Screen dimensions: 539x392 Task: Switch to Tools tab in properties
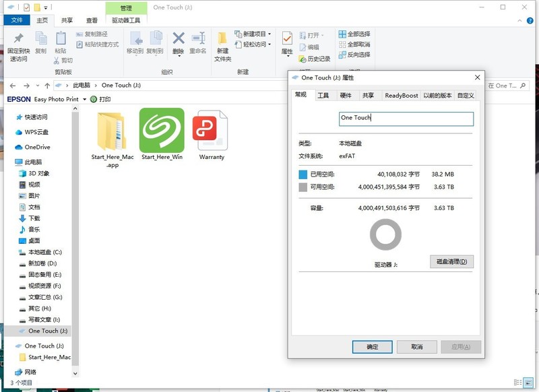pyautogui.click(x=323, y=96)
